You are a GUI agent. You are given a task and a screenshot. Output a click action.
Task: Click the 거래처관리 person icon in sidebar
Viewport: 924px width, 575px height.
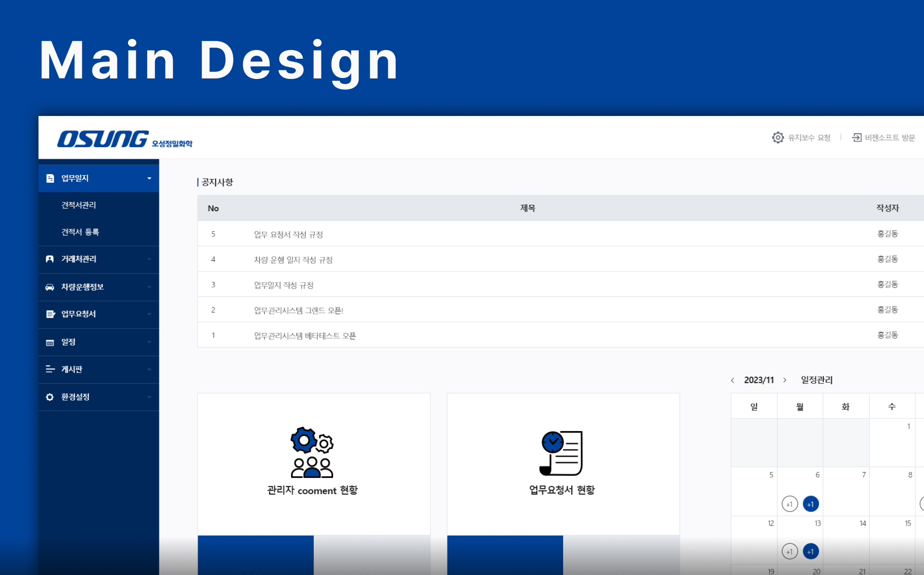[x=50, y=259]
